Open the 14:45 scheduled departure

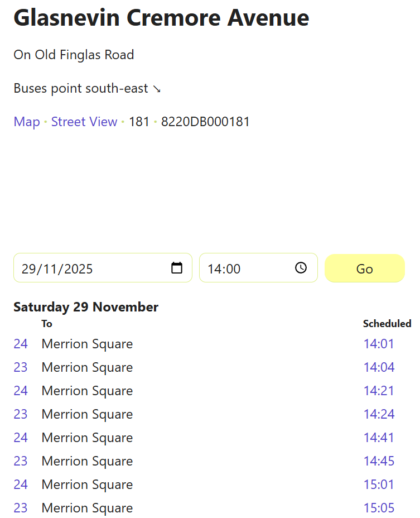point(379,461)
